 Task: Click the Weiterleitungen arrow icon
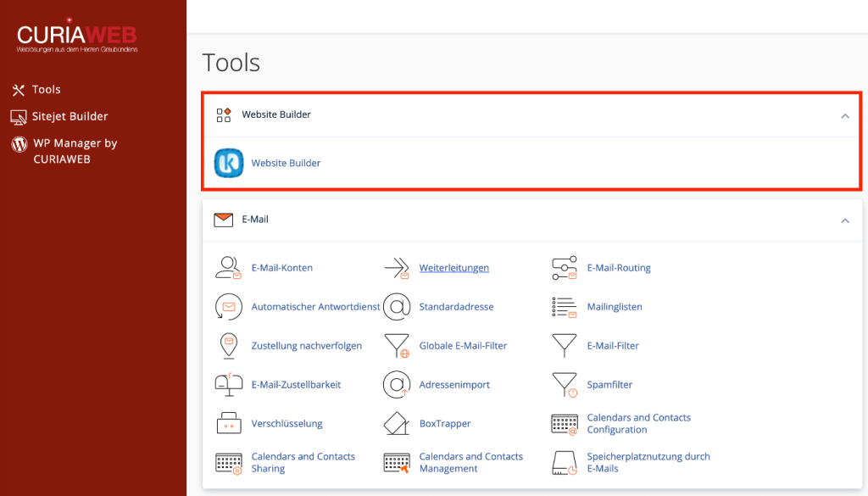(x=397, y=268)
